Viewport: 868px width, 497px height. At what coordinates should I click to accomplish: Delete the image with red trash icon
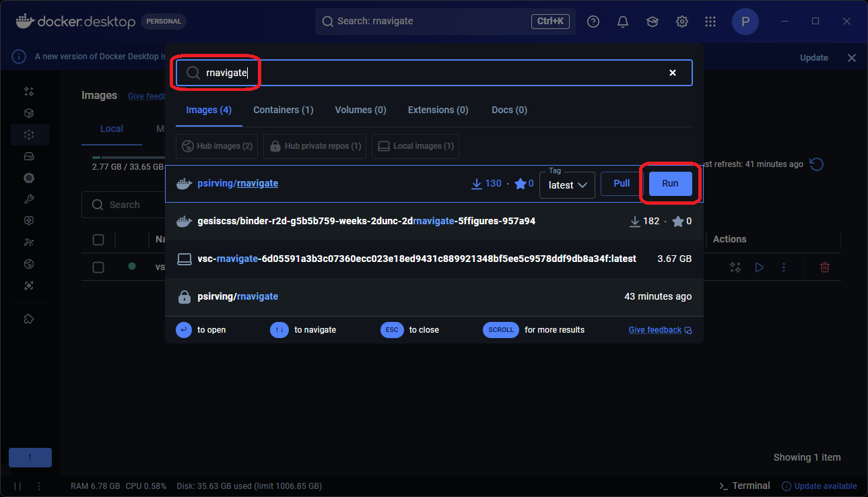pos(825,267)
